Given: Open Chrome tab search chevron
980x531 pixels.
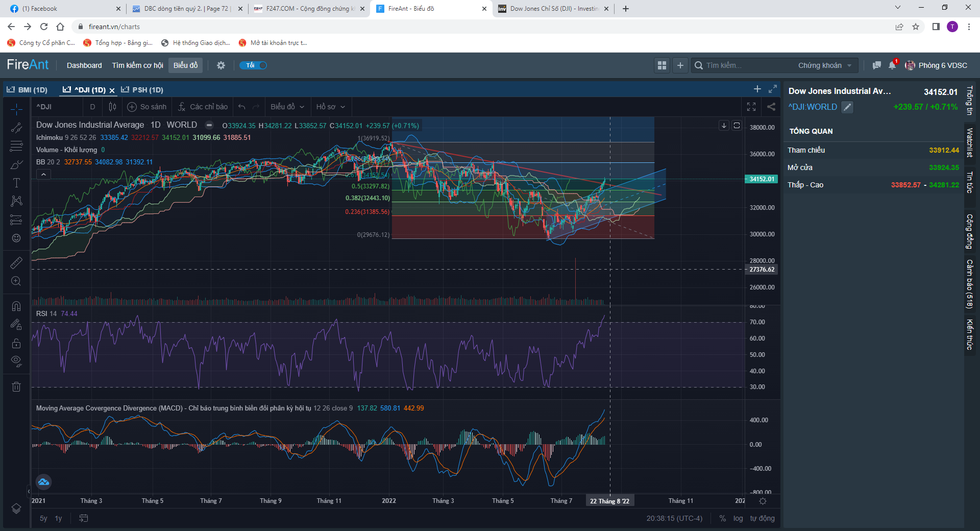Looking at the screenshot, I should click(898, 8).
